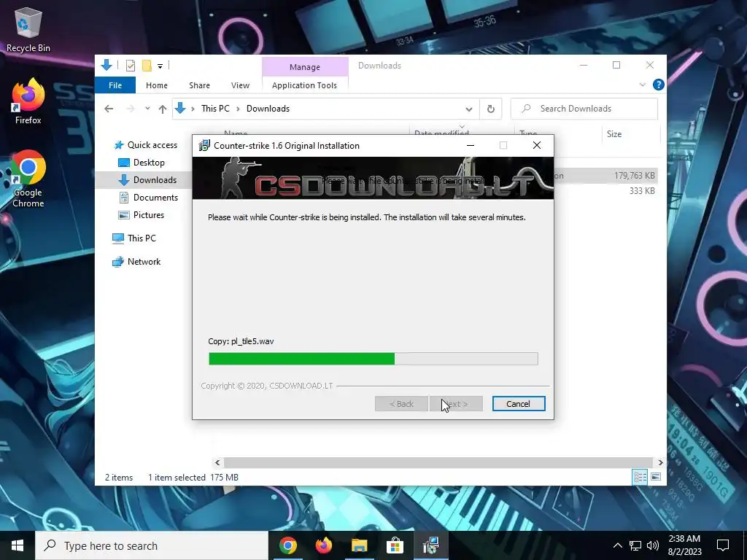Select Documents in navigation pane
Image resolution: width=747 pixels, height=560 pixels.
tap(148, 197)
